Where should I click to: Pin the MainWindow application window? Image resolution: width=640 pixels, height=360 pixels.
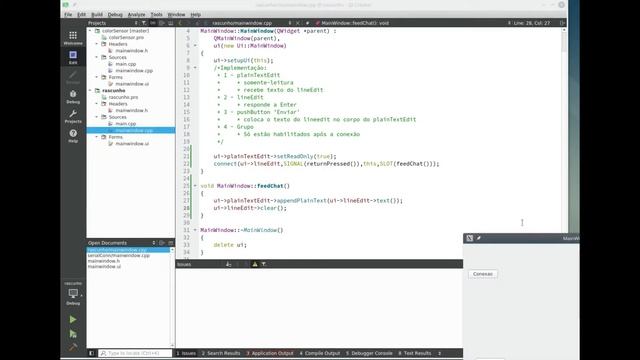pyautogui.click(x=479, y=238)
